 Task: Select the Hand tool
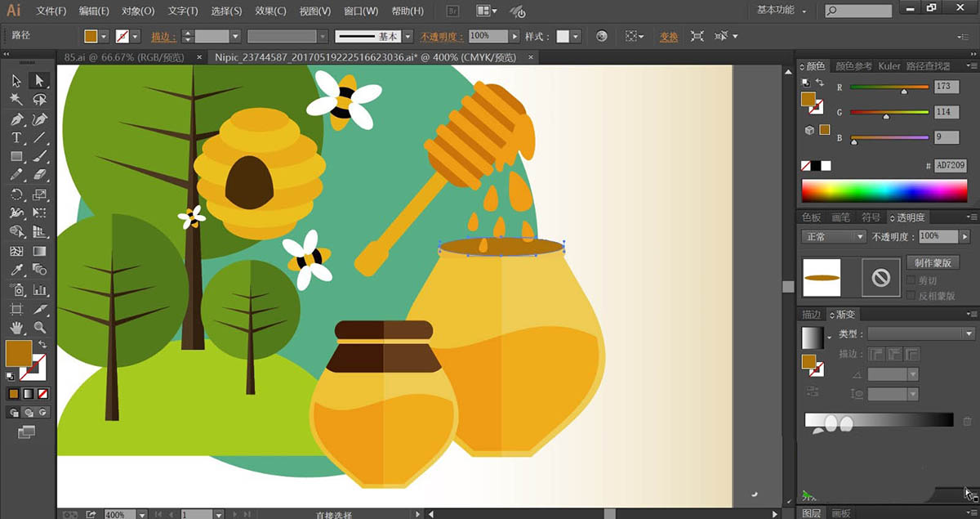[16, 328]
